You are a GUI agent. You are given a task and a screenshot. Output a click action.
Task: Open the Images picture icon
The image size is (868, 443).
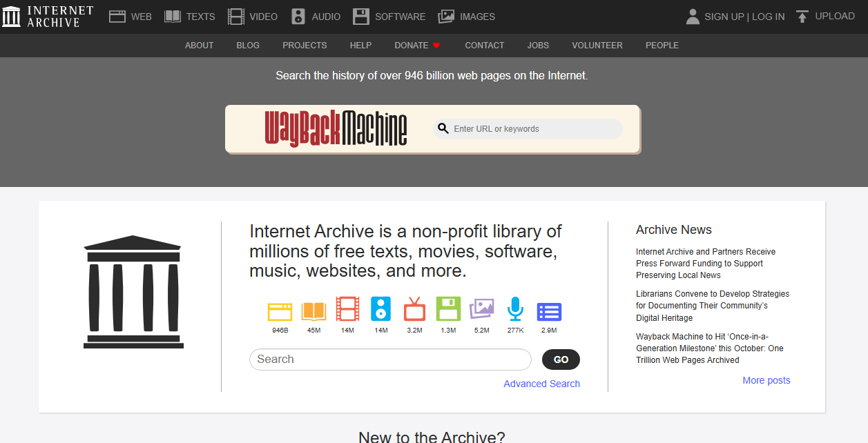446,17
